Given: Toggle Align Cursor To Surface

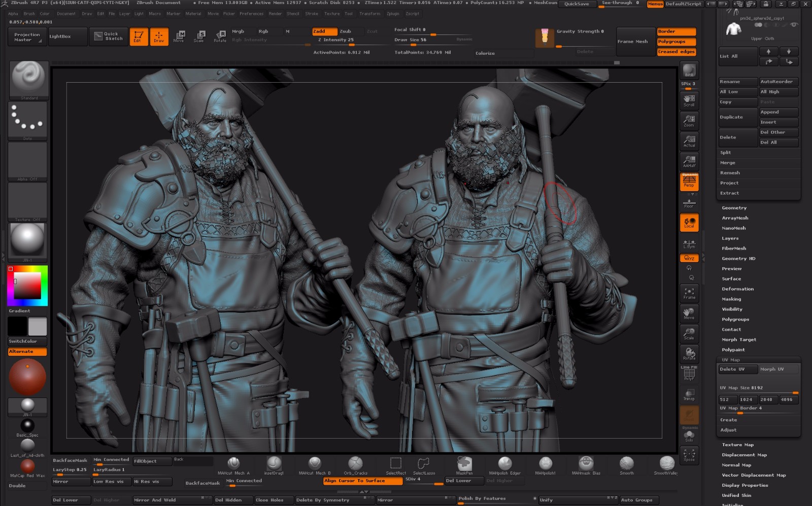Looking at the screenshot, I should 362,481.
